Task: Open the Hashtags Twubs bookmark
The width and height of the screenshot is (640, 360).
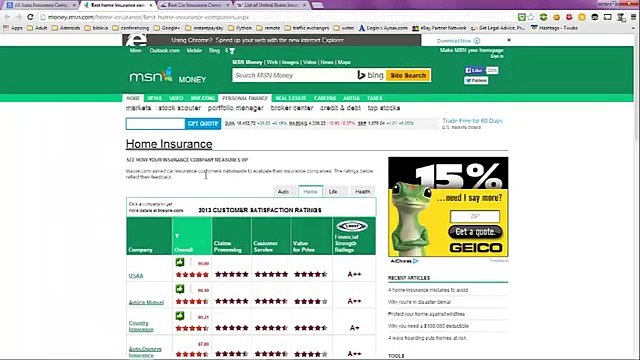Action: [554, 28]
